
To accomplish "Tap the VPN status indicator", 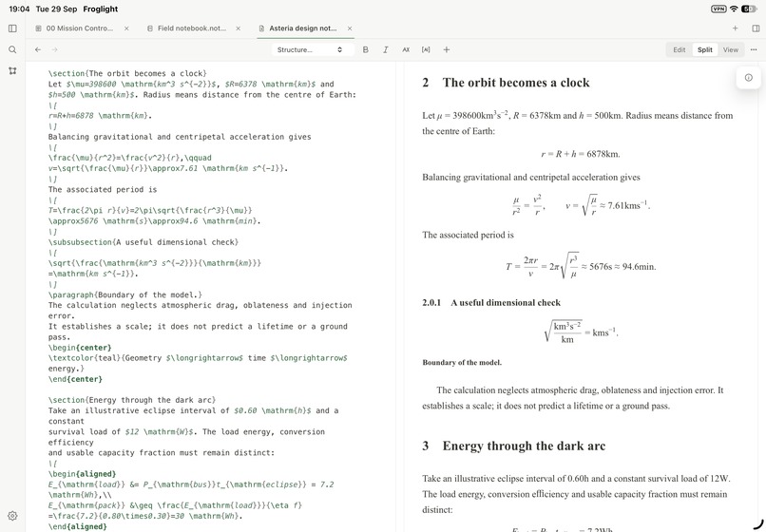I will (x=718, y=9).
